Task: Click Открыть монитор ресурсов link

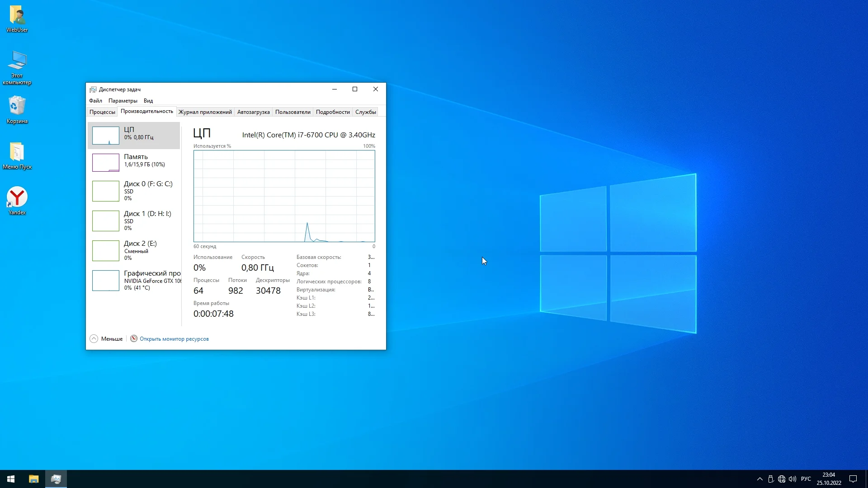Action: tap(174, 339)
